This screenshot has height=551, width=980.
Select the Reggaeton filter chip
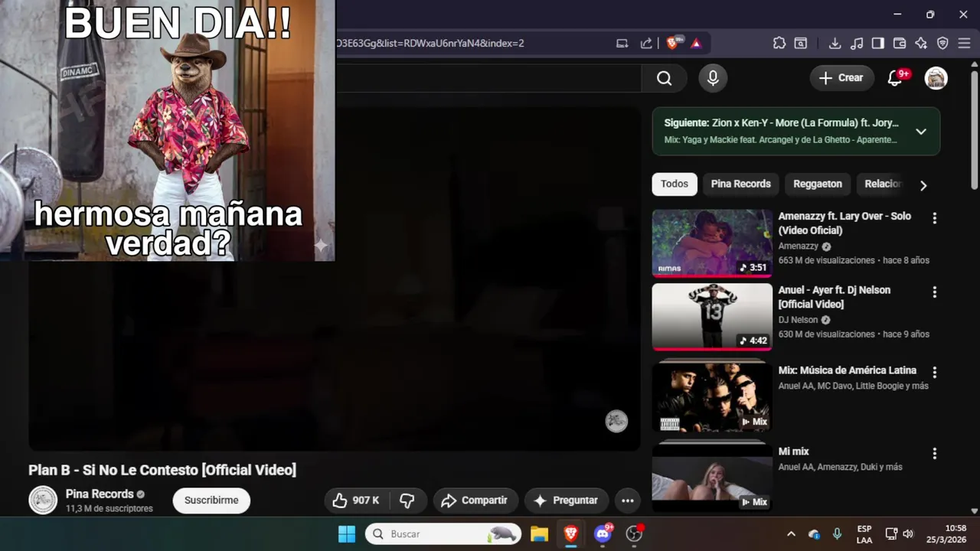(818, 184)
